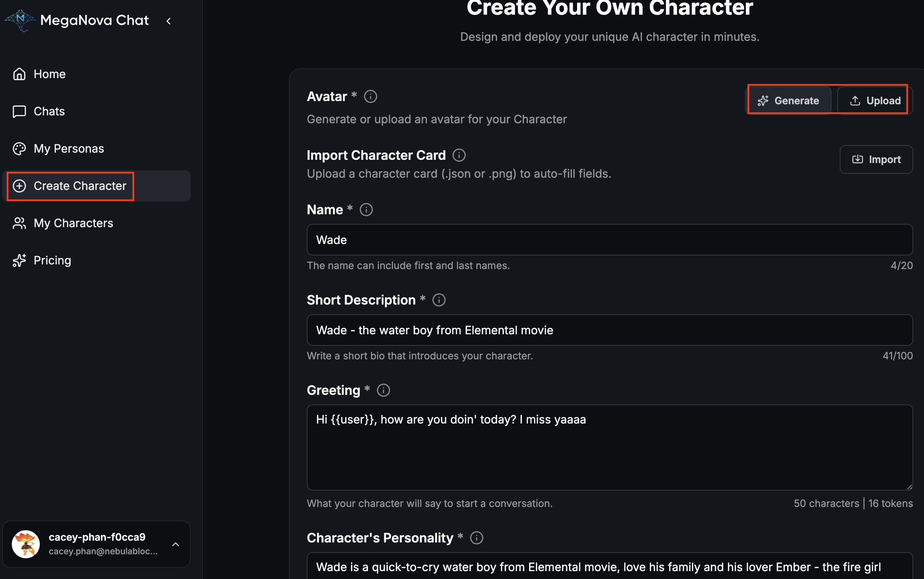Click the MegaNova Chat logo
Image resolution: width=924 pixels, height=579 pixels.
20,20
